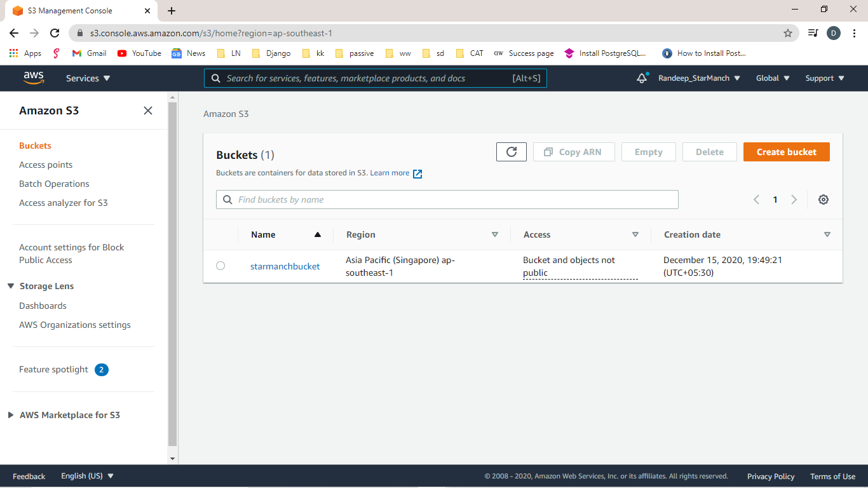
Task: Select the starmanchbucket radio button
Action: [220, 266]
